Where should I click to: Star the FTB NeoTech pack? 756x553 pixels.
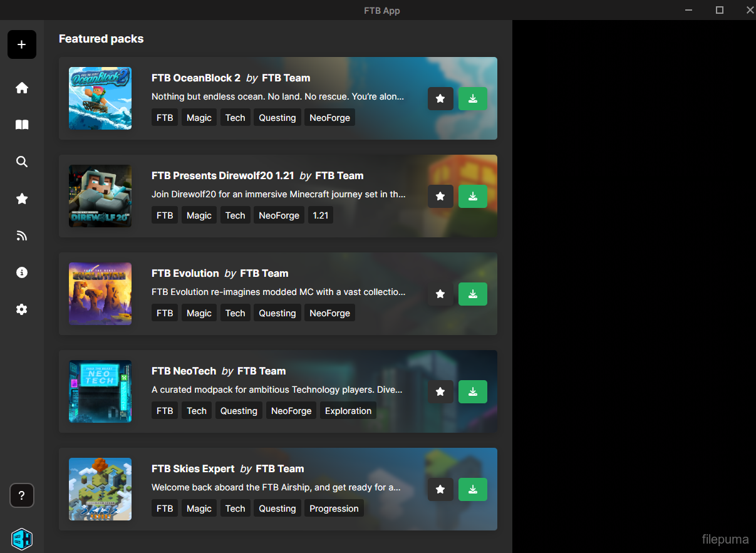[x=440, y=391]
